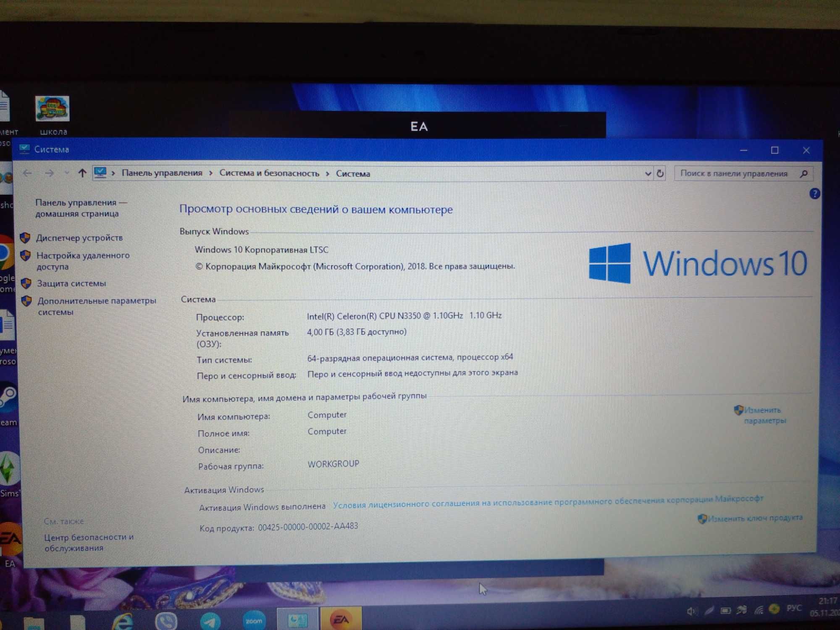Open the address bar history dropdown
The height and width of the screenshot is (630, 840).
click(648, 173)
